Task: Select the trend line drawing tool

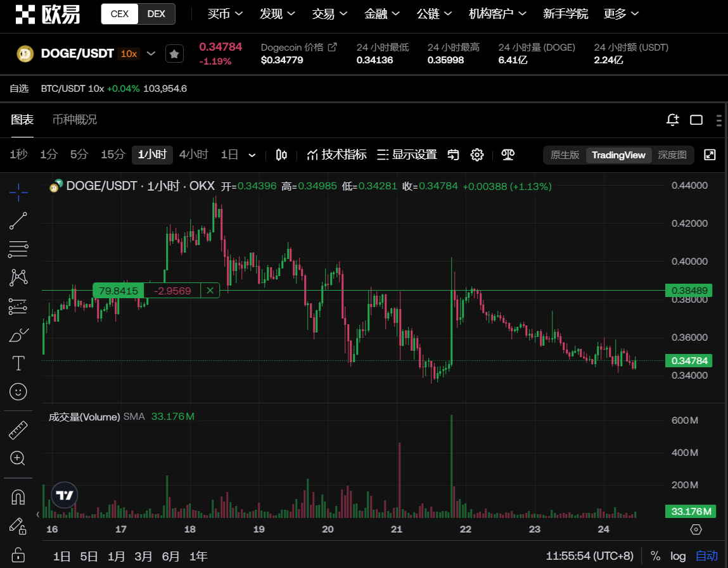Action: (x=18, y=221)
